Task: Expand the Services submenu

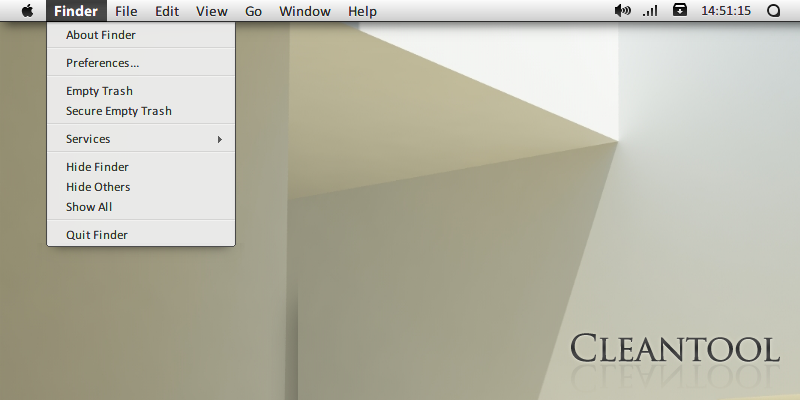Action: click(141, 139)
